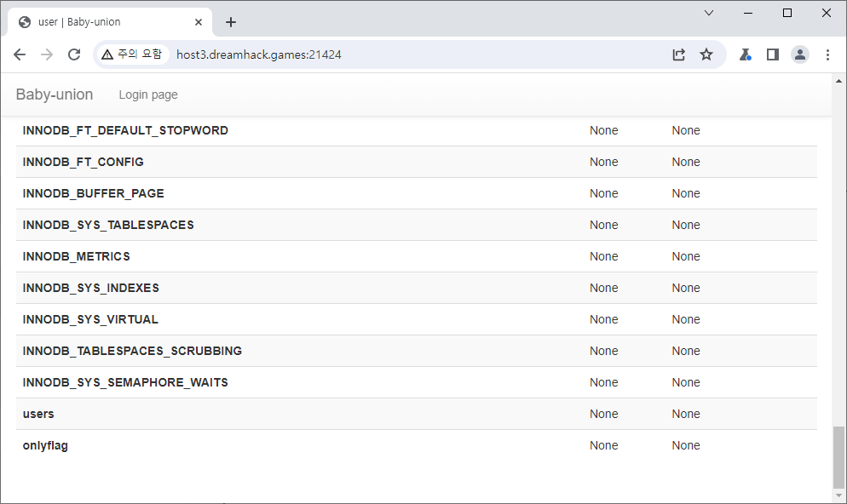847x504 pixels.
Task: Select the user | Baby-union tab
Action: click(102, 22)
